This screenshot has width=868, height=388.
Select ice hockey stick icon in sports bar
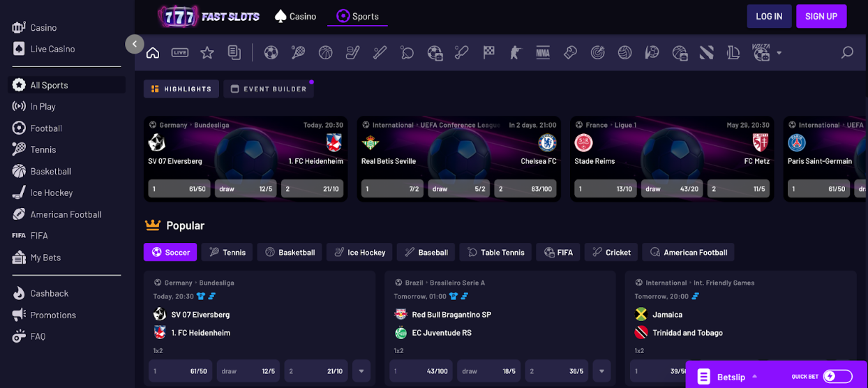(353, 52)
